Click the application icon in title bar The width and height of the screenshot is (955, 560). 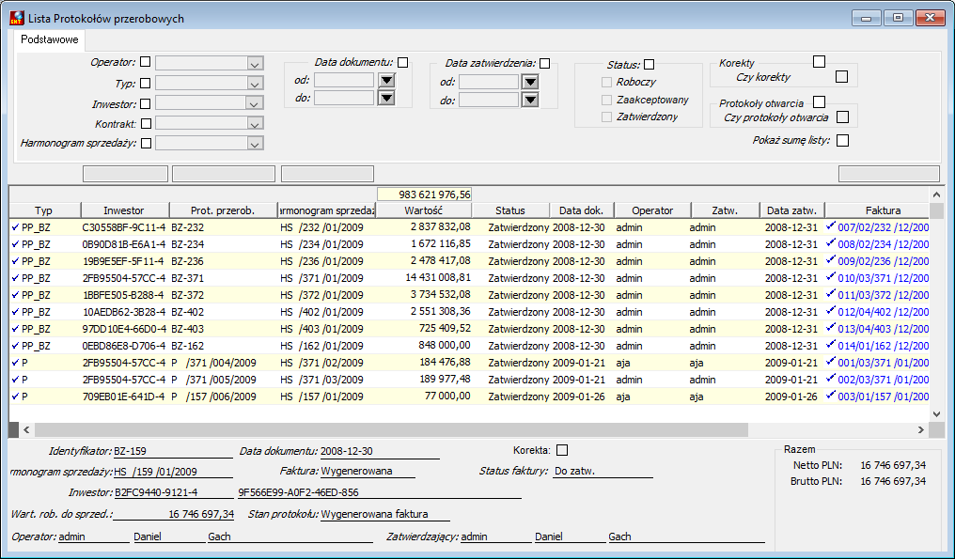[18, 18]
